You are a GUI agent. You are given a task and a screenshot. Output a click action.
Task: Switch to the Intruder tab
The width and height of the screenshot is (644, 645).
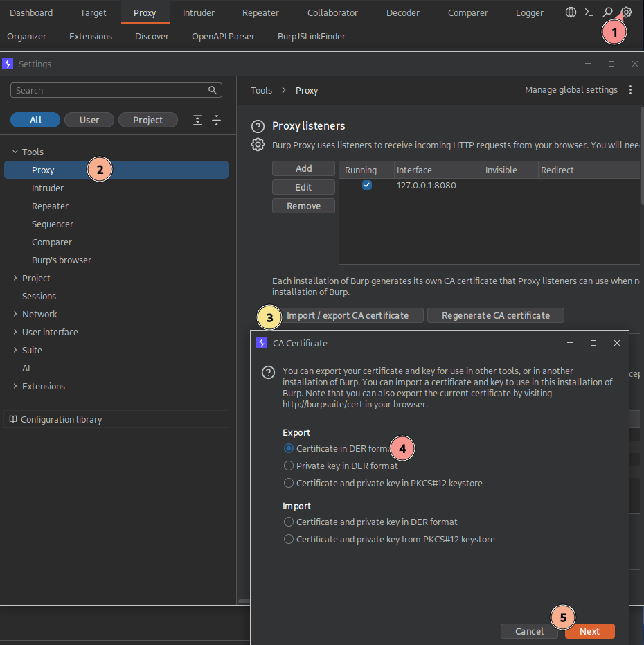pyautogui.click(x=199, y=12)
